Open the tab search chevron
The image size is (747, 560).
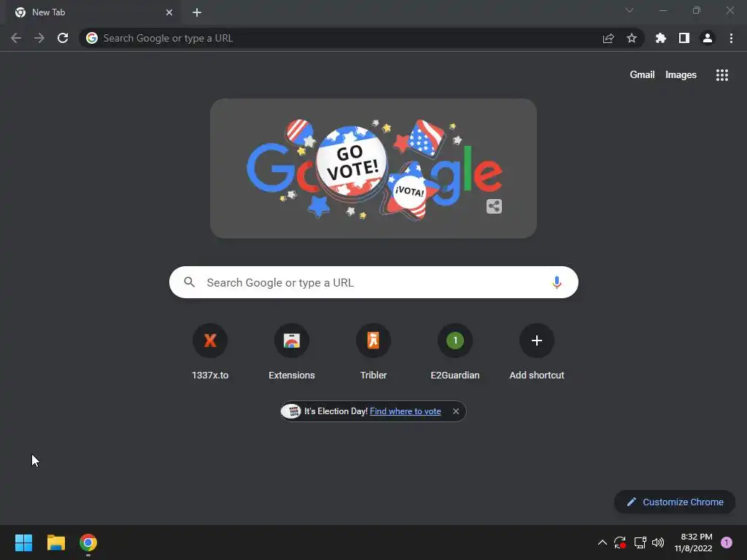pos(630,10)
